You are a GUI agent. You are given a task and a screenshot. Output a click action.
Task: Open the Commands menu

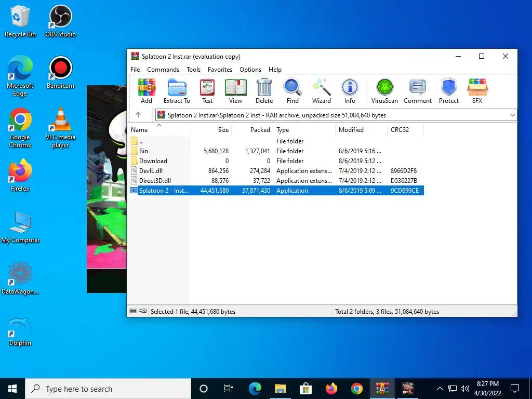click(x=163, y=70)
